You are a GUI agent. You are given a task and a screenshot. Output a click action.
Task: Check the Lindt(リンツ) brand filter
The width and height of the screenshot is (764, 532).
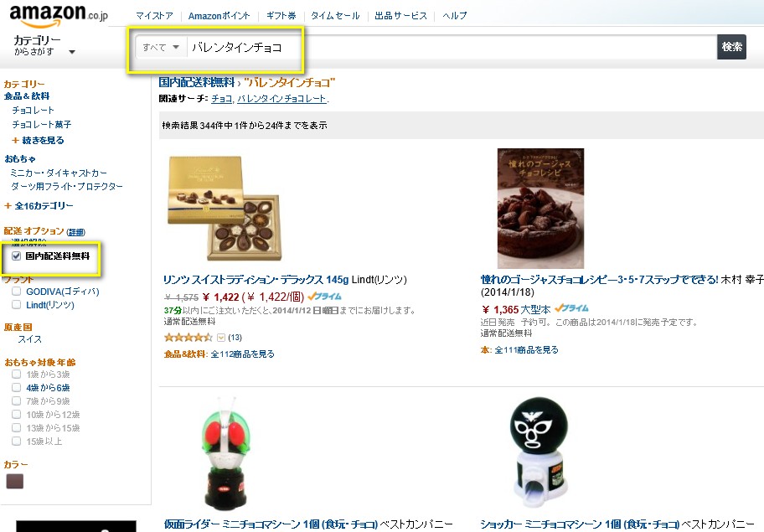tap(17, 304)
